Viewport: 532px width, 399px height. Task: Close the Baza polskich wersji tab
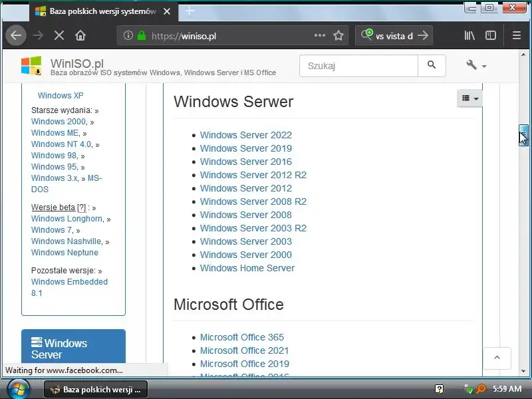tap(167, 11)
